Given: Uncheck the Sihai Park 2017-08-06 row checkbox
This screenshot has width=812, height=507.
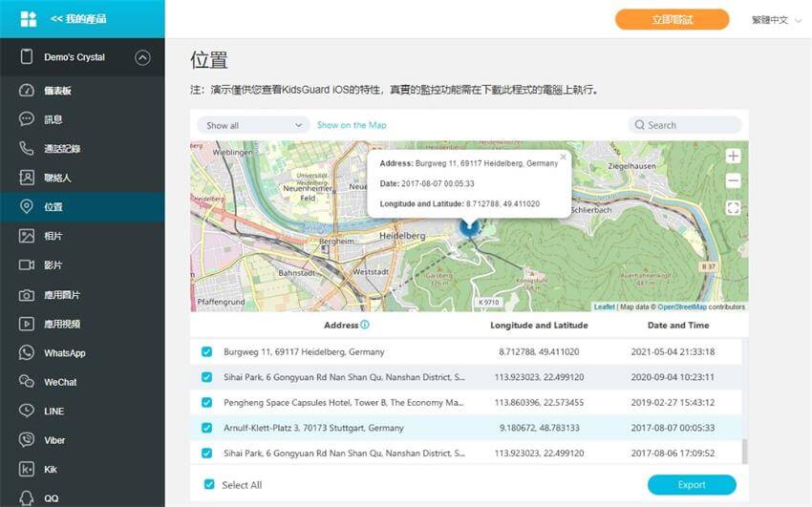Looking at the screenshot, I should point(206,454).
